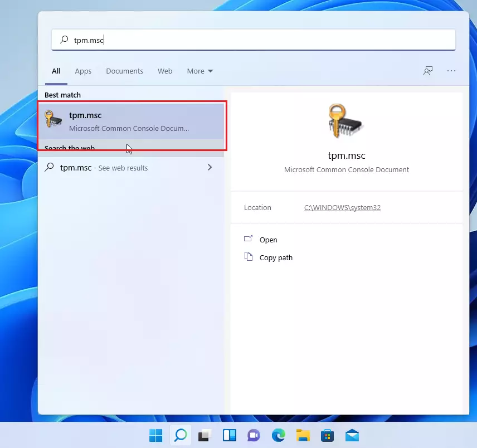Image resolution: width=477 pixels, height=448 pixels.
Task: Click the taskbar Search icon
Action: [x=181, y=436]
